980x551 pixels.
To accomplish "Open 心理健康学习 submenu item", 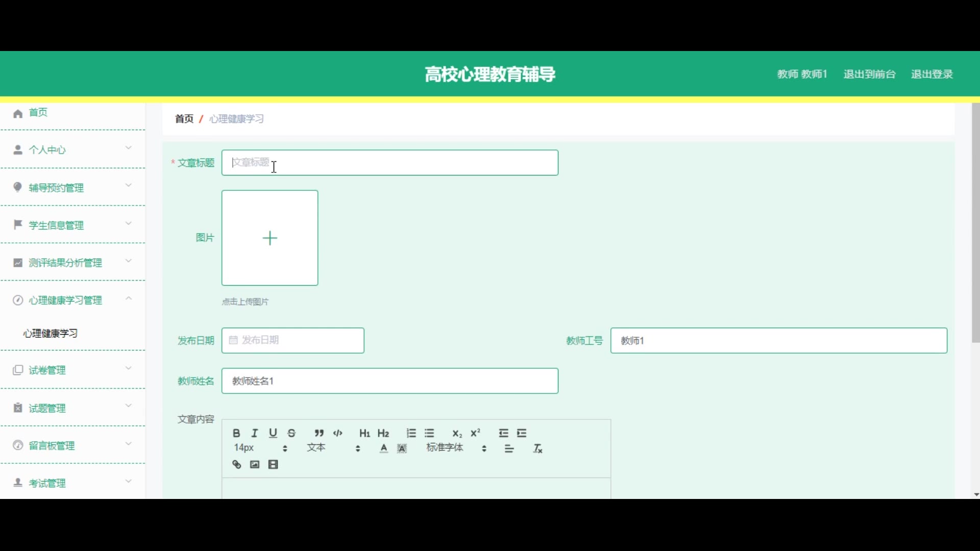I will pos(51,333).
